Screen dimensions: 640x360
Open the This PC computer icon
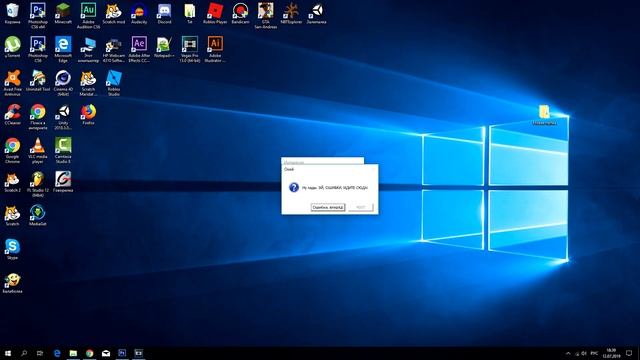88,49
